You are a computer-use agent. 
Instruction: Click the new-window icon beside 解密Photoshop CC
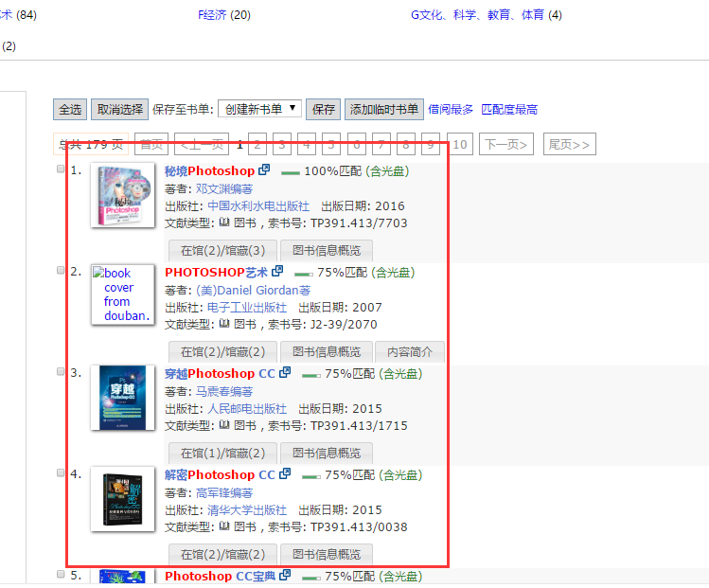(x=285, y=474)
